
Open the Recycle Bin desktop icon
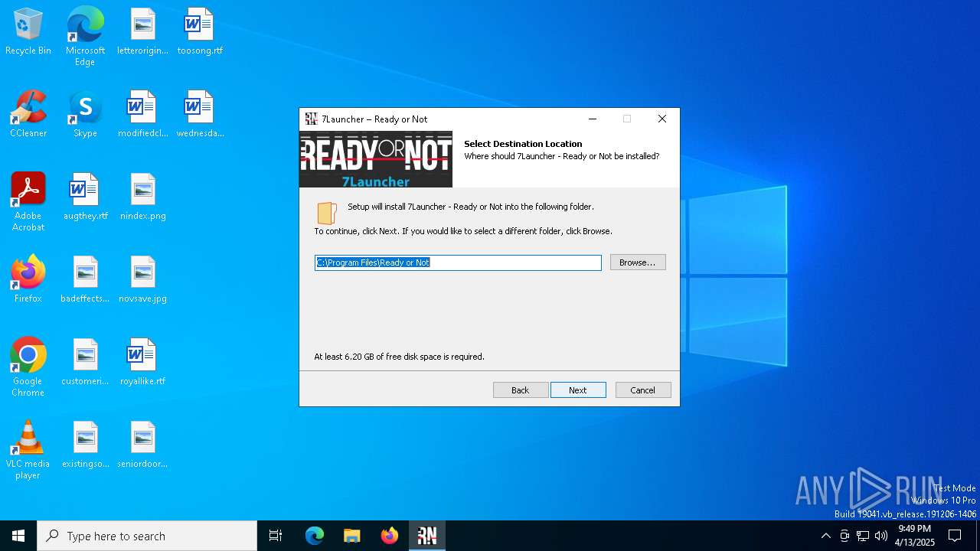coord(28,32)
